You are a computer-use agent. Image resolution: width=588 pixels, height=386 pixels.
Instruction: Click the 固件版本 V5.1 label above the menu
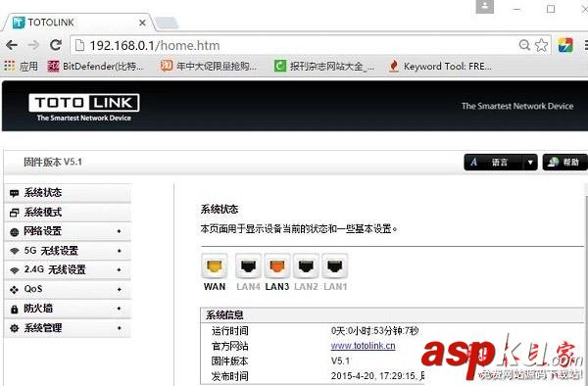[53, 162]
